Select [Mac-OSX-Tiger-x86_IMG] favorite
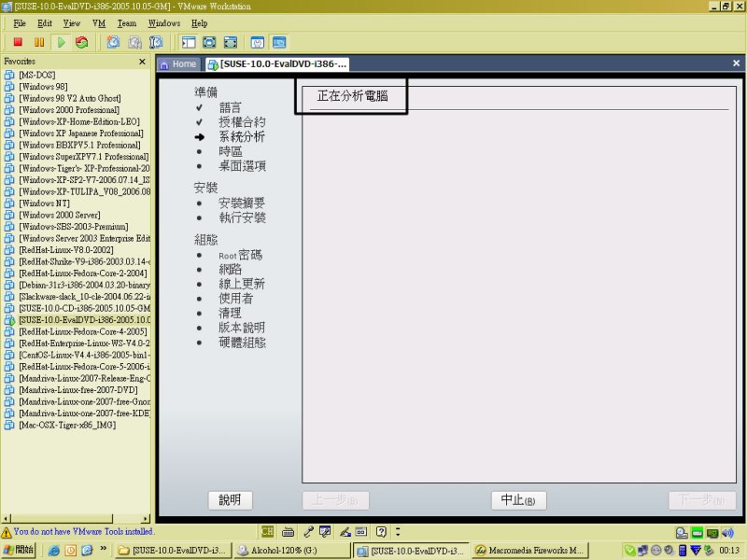Image resolution: width=747 pixels, height=560 pixels. [x=67, y=425]
